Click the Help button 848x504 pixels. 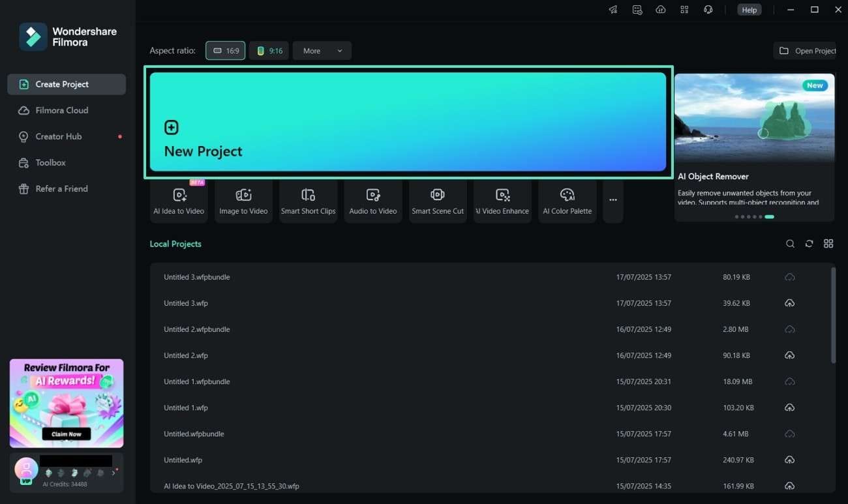pyautogui.click(x=750, y=10)
